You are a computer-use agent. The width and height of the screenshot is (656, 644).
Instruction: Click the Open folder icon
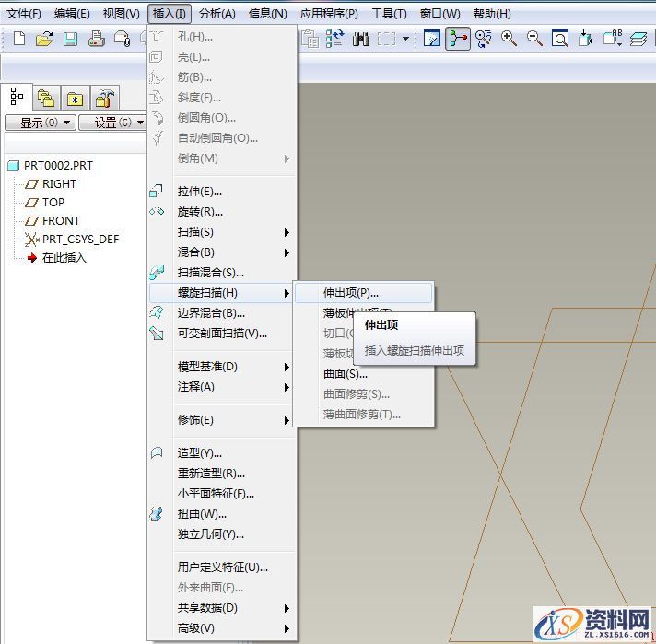[x=44, y=39]
